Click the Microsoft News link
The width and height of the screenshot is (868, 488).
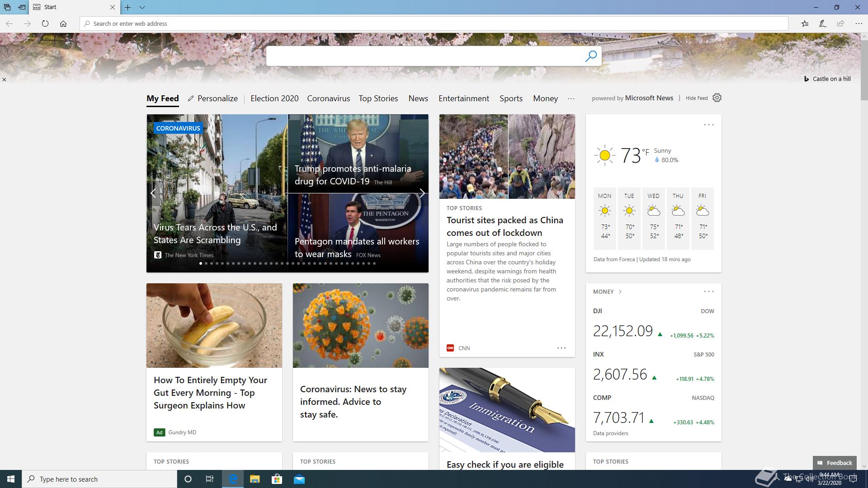(649, 98)
